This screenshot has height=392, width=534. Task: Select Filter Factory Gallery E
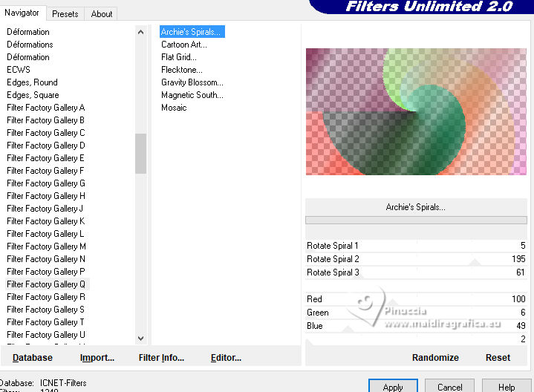45,157
